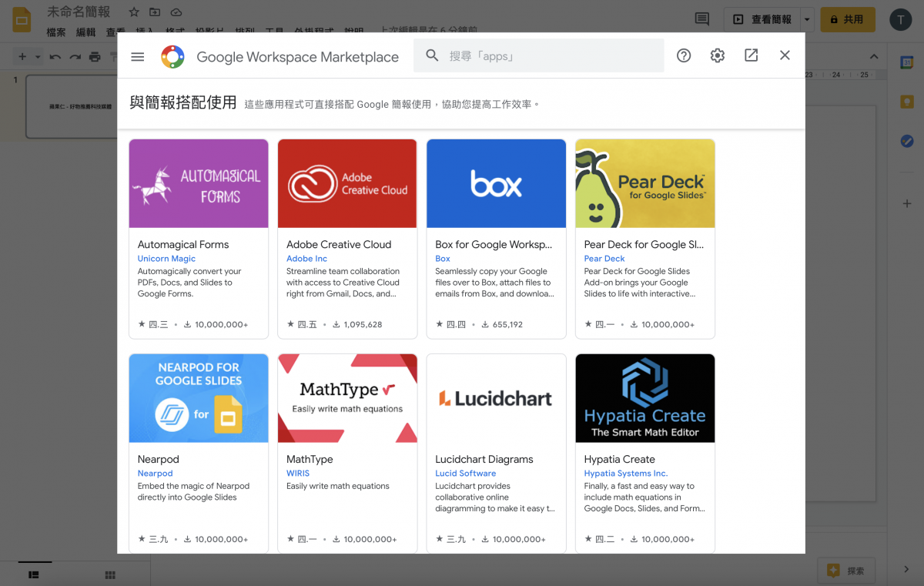Click the Nearpod developer link
The width and height of the screenshot is (924, 586).
(x=155, y=474)
